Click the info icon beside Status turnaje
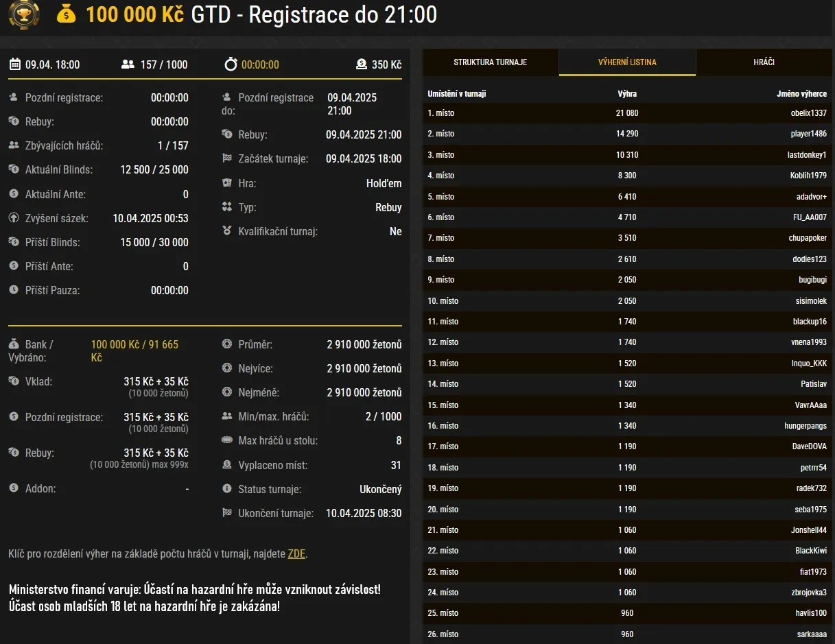Image resolution: width=835 pixels, height=644 pixels. [227, 489]
